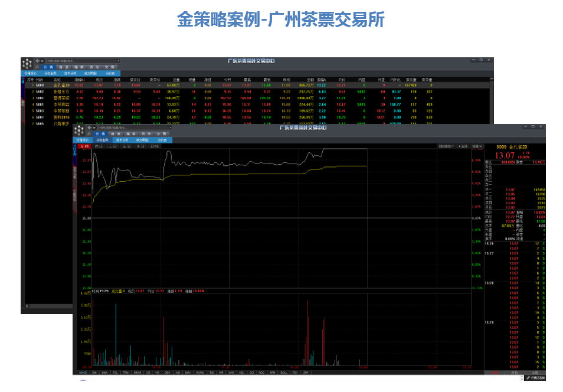563x392 pixels.
Task: Close the front trading window
Action: [x=541, y=127]
